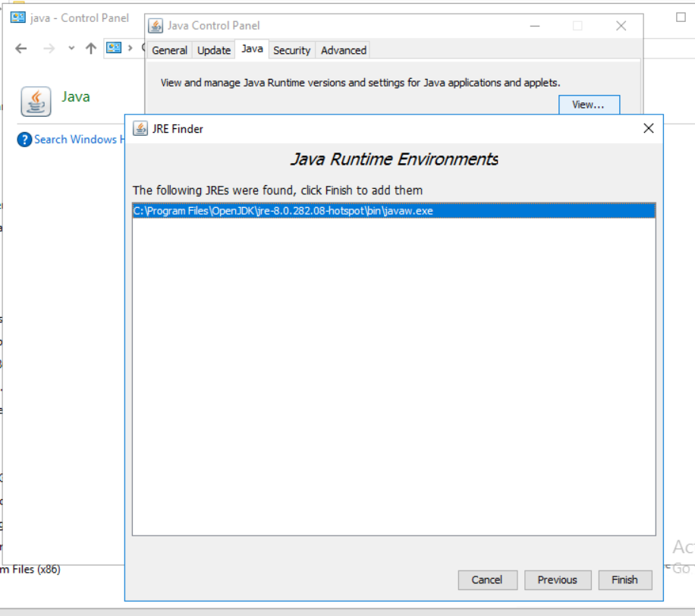Go forward in Control Panel window
The width and height of the screenshot is (695, 616).
[49, 49]
